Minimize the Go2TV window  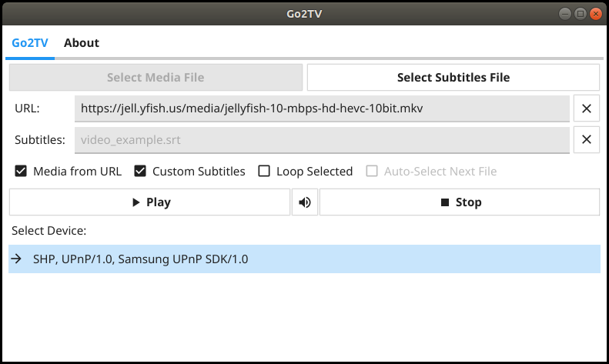tap(566, 13)
